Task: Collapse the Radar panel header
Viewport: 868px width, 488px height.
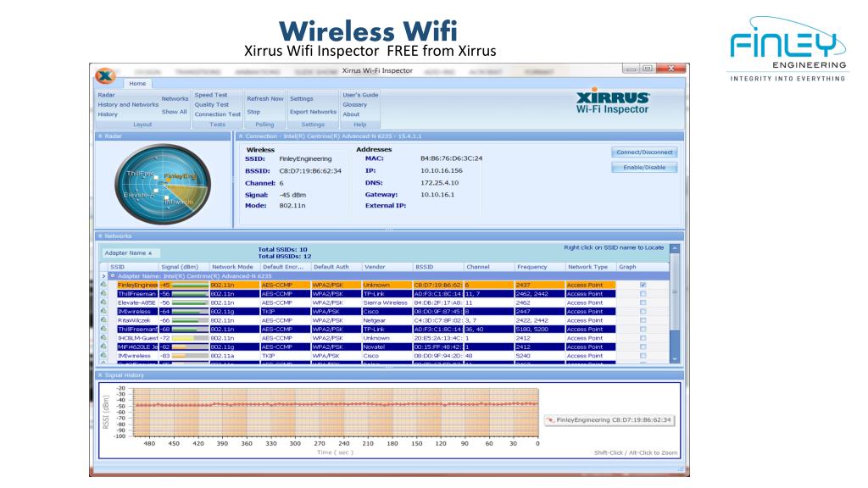Action: click(x=100, y=136)
